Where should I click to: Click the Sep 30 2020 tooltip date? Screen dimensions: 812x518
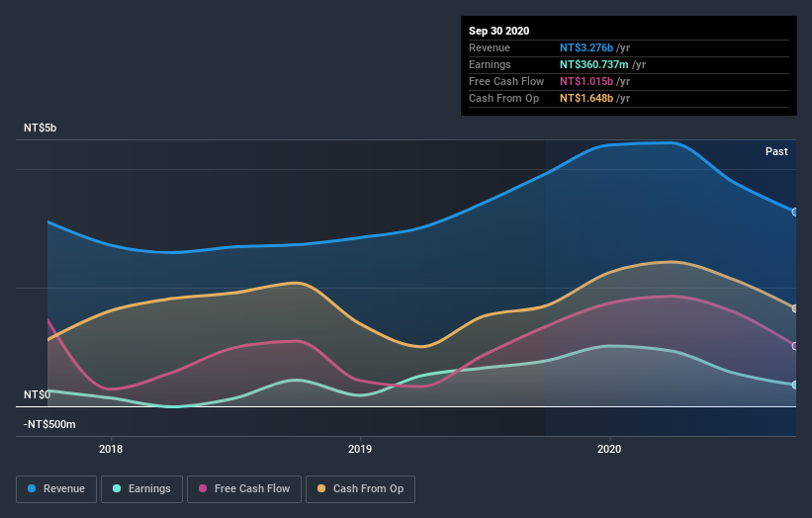(x=498, y=31)
